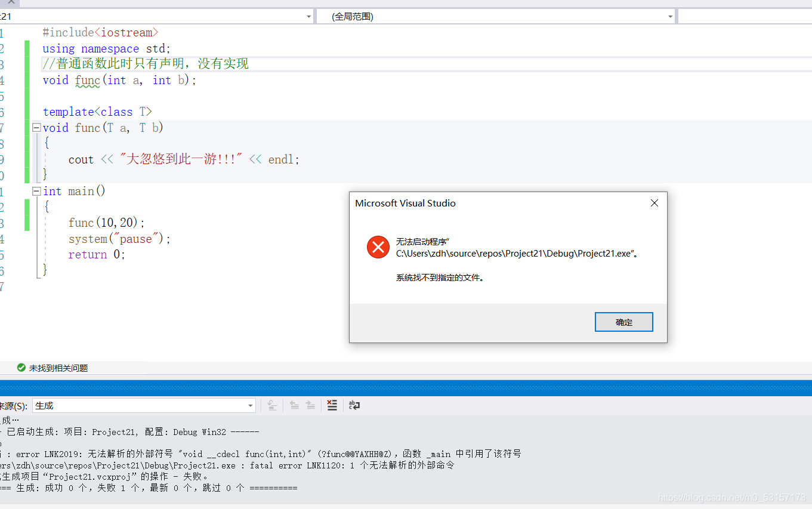Click the red error icon in the dialog
This screenshot has width=812, height=509.
pos(378,246)
